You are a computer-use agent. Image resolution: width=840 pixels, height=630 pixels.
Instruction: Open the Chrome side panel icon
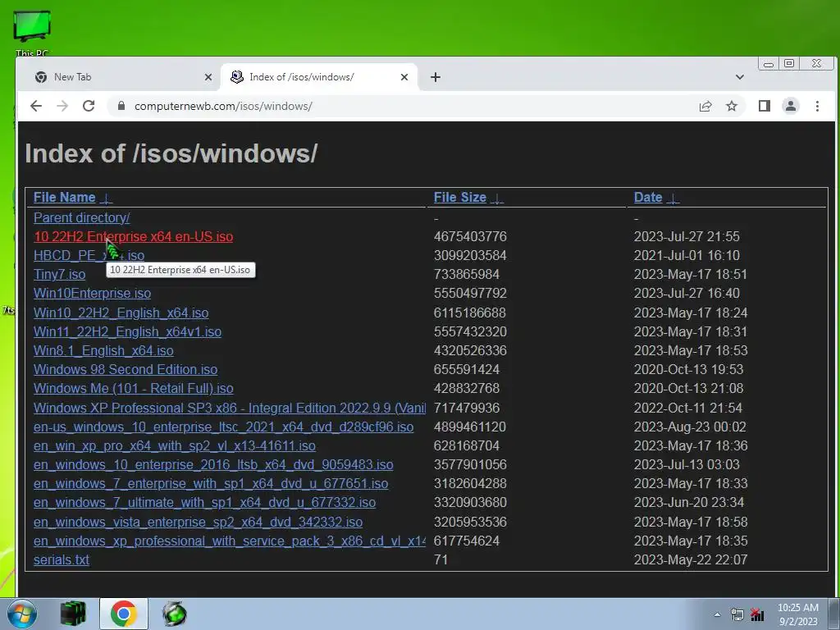click(765, 106)
